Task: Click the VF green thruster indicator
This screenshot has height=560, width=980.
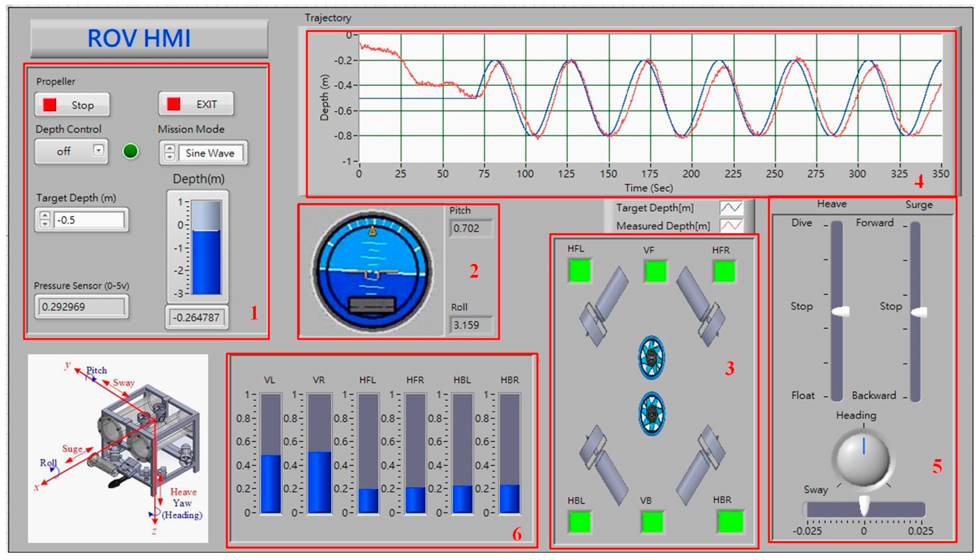Action: (656, 271)
